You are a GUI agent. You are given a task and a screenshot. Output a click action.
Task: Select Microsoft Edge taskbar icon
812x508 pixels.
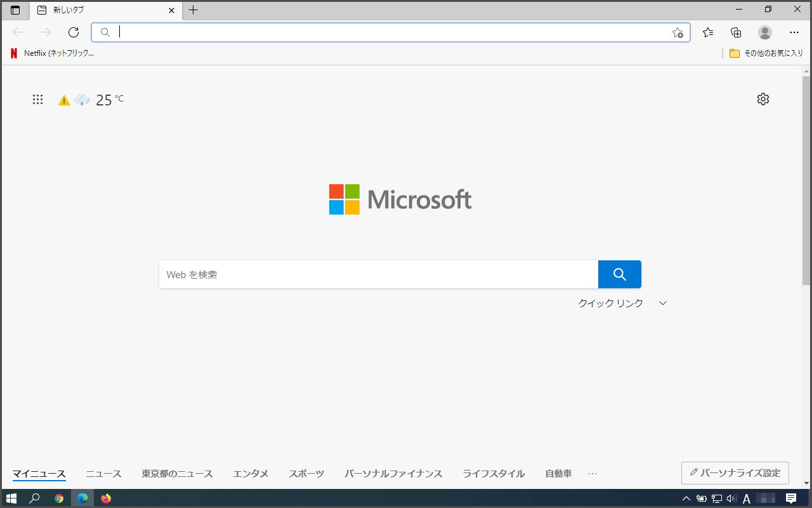pyautogui.click(x=82, y=498)
